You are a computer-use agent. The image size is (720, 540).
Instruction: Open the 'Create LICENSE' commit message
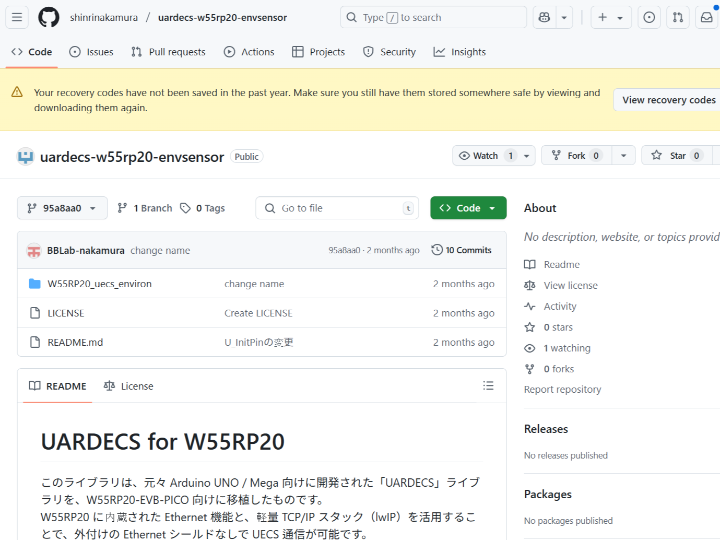coord(258,313)
